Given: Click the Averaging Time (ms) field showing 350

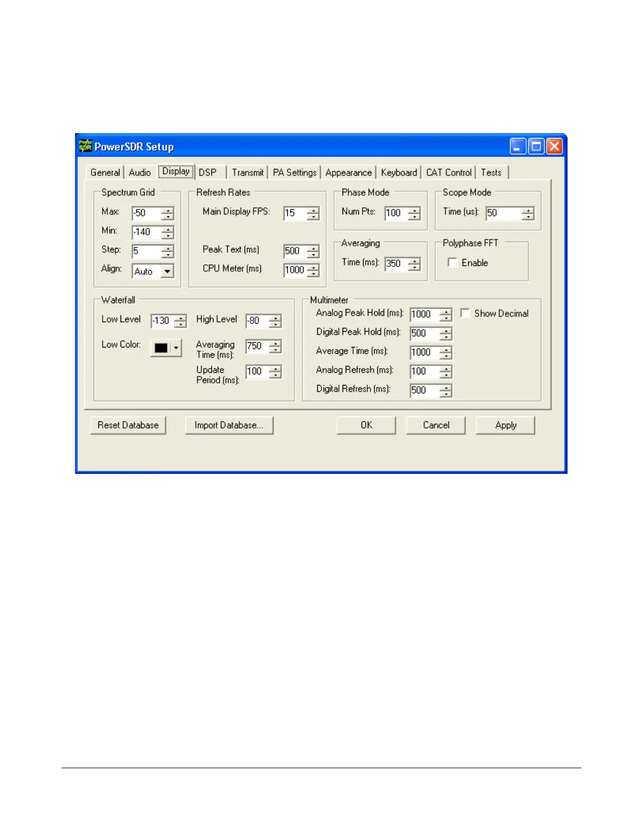Looking at the screenshot, I should point(396,264).
